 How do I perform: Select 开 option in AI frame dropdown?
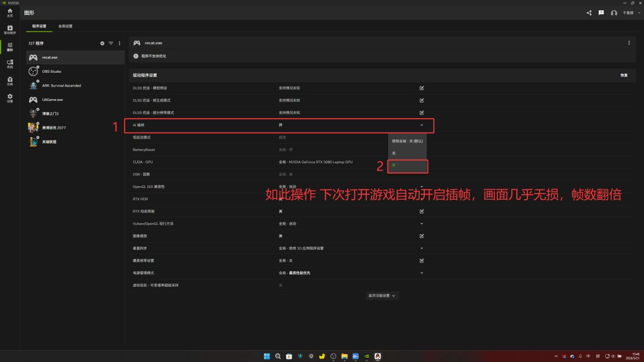click(x=407, y=166)
